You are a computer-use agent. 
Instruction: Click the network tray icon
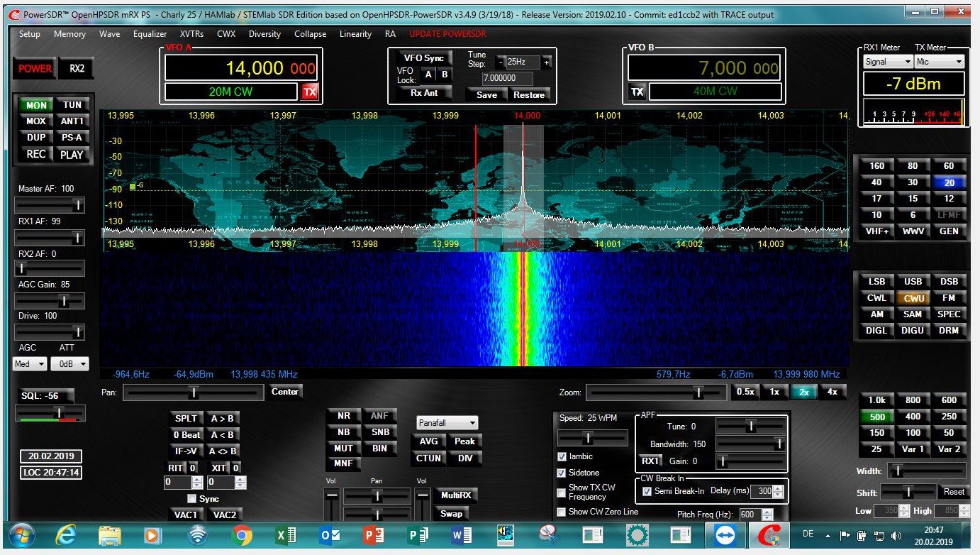879,536
